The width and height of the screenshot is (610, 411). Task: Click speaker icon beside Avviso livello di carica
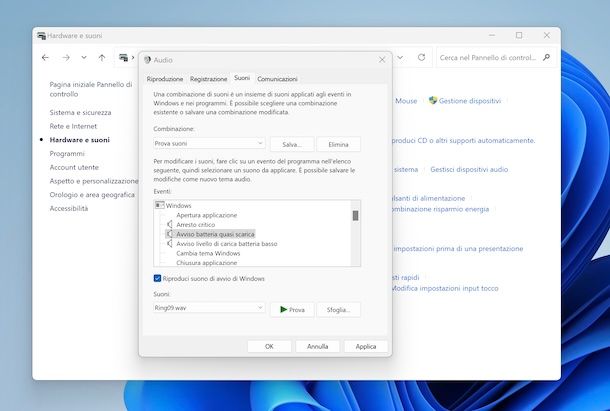pyautogui.click(x=170, y=244)
